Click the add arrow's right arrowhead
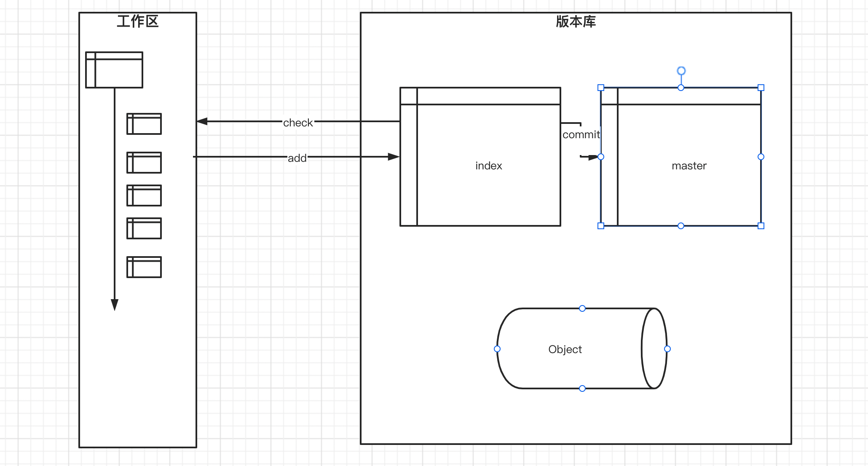868x466 pixels. tap(394, 157)
